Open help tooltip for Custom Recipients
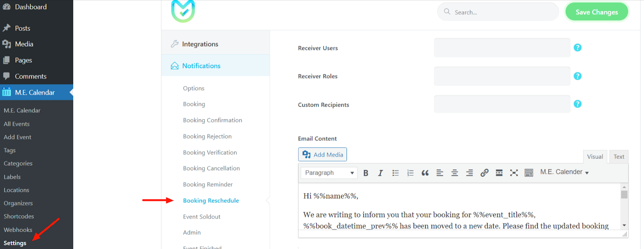The image size is (644, 249). click(578, 104)
